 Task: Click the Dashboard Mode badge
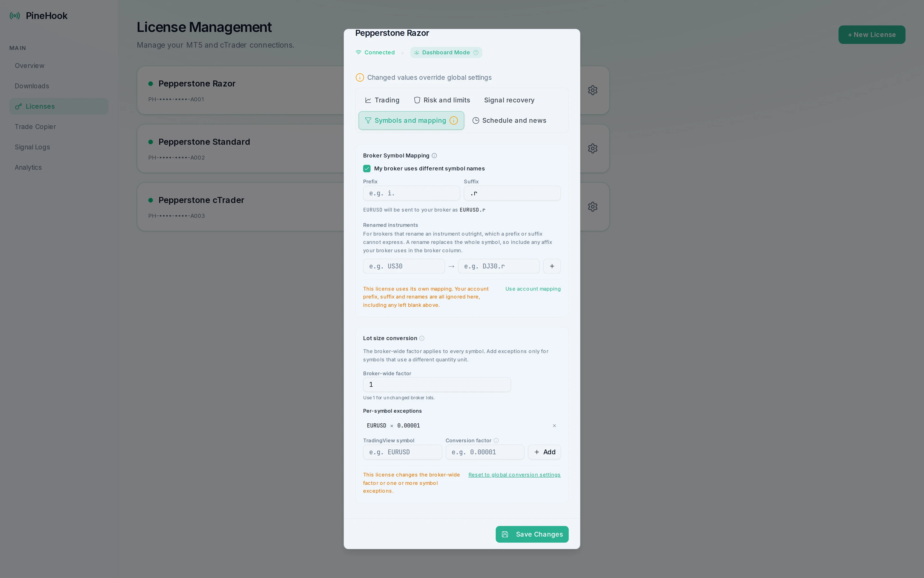[446, 52]
